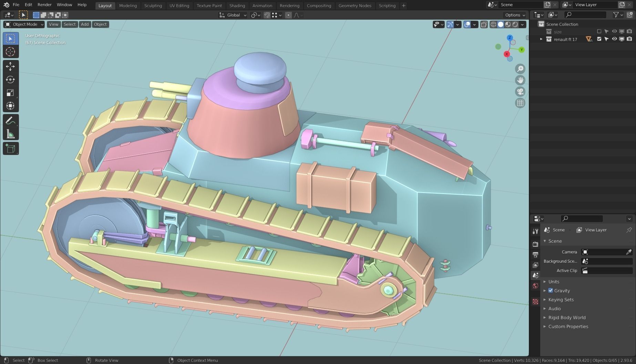
Task: Expand the Units panel
Action: [x=554, y=281]
